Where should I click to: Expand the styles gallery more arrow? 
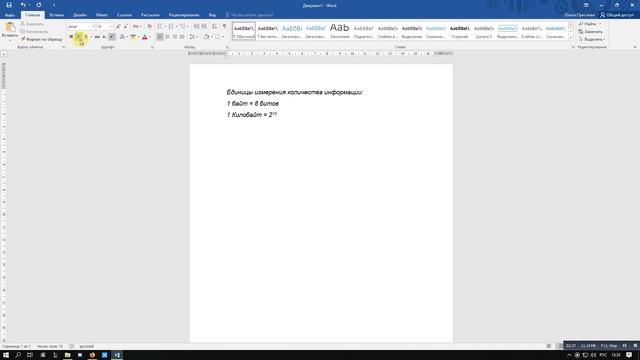(x=571, y=38)
